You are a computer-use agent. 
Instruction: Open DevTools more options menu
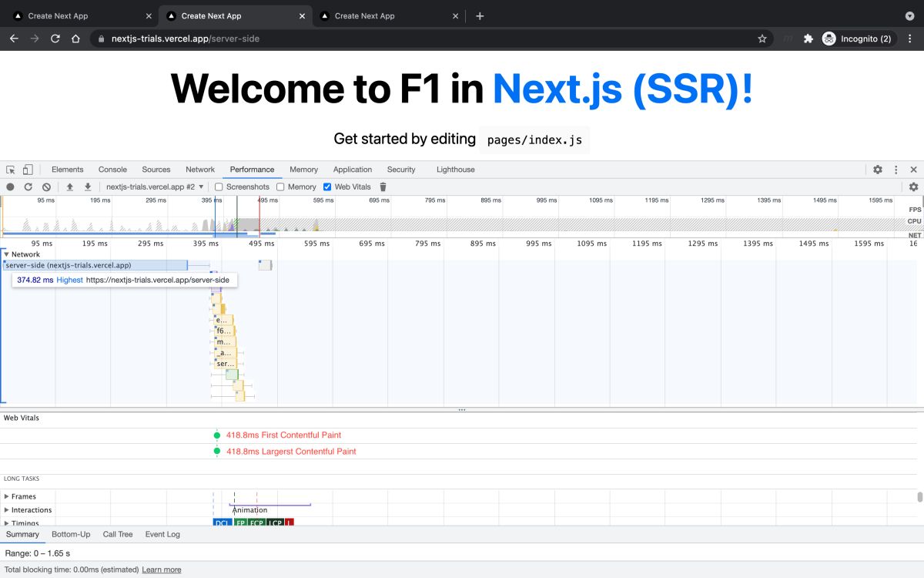pos(896,170)
